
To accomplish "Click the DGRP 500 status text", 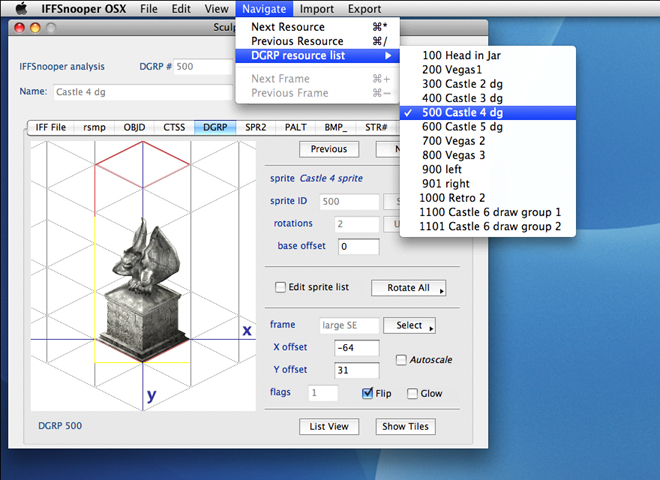I will (60, 426).
